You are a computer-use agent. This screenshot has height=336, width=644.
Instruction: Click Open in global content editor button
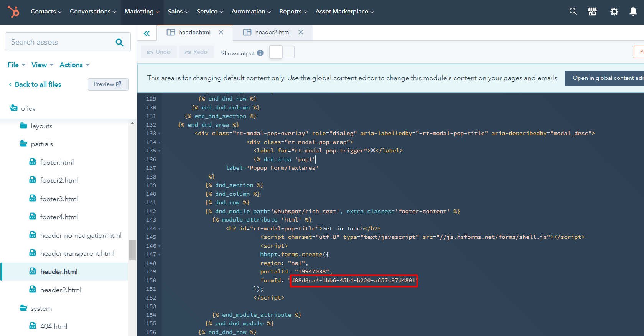coord(604,78)
